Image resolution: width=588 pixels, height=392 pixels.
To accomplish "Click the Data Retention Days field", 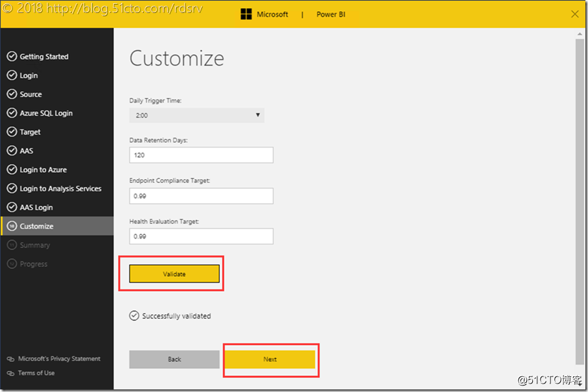I will (201, 155).
